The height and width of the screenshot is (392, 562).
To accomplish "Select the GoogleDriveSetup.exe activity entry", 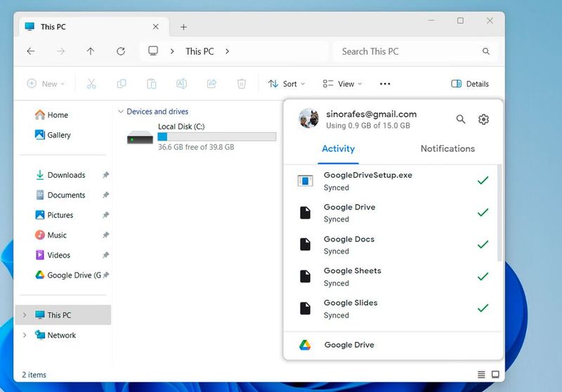I will (x=391, y=181).
